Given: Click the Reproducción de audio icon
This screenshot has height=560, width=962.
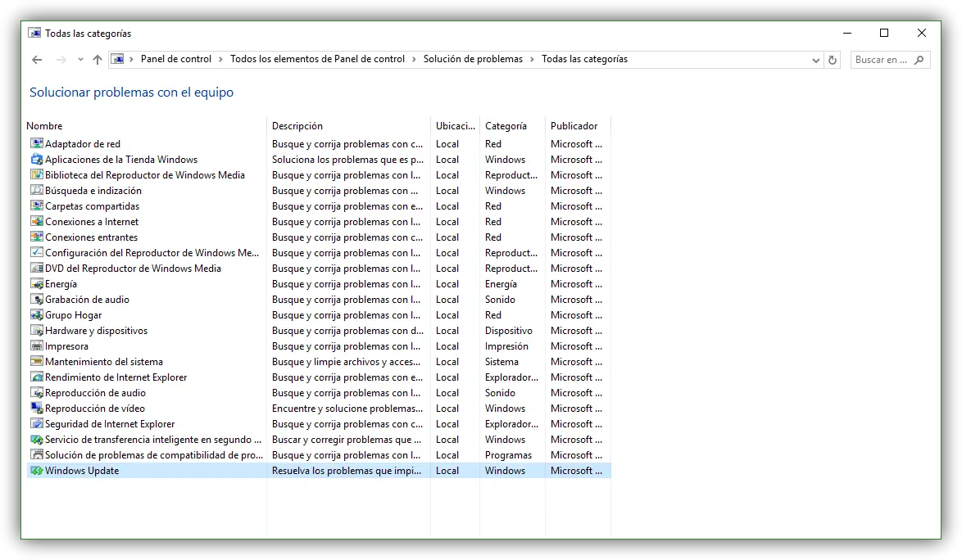Looking at the screenshot, I should click(37, 393).
